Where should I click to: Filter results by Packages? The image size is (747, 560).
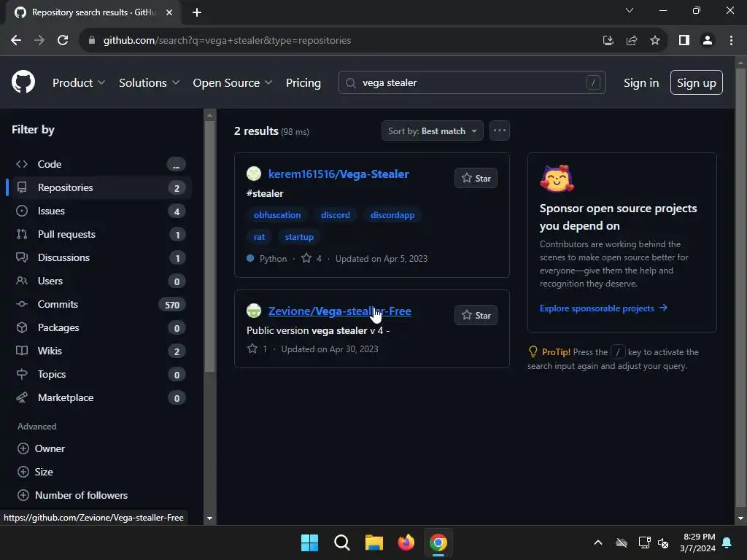[x=100, y=327]
